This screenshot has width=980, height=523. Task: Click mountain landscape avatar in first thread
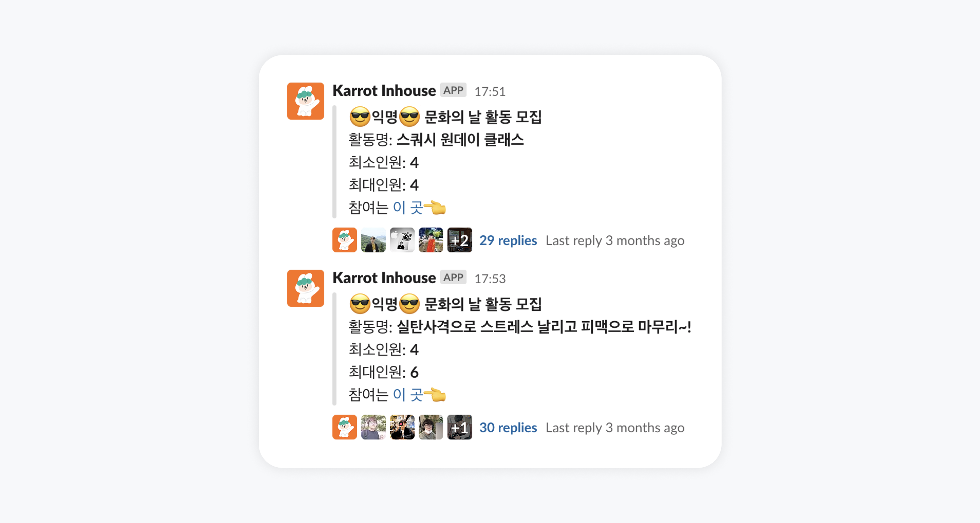click(x=373, y=240)
